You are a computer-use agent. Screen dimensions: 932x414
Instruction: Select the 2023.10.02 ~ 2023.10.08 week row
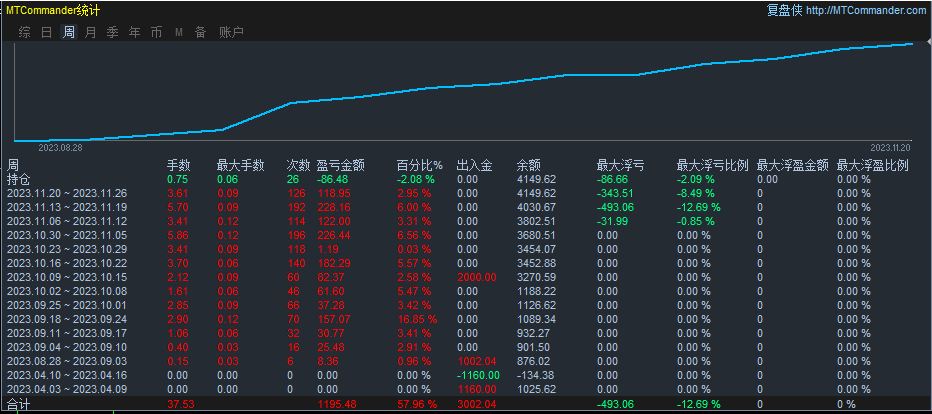466,291
